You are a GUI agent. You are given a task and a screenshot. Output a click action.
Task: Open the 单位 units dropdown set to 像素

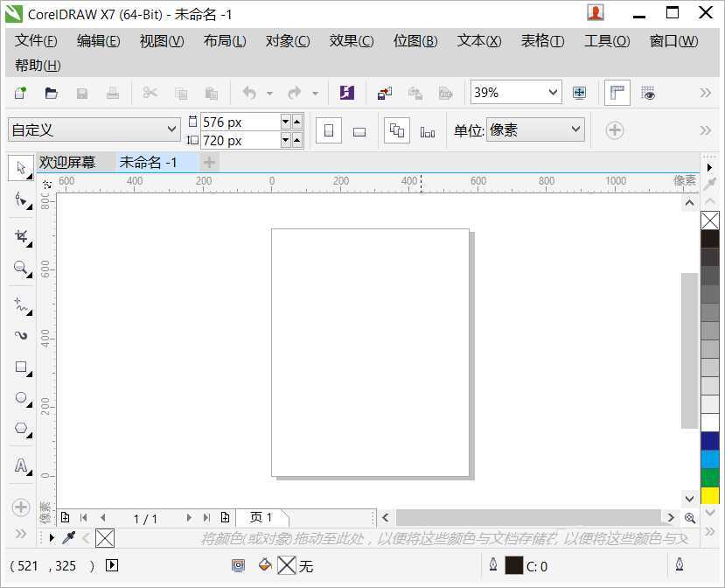coord(575,129)
